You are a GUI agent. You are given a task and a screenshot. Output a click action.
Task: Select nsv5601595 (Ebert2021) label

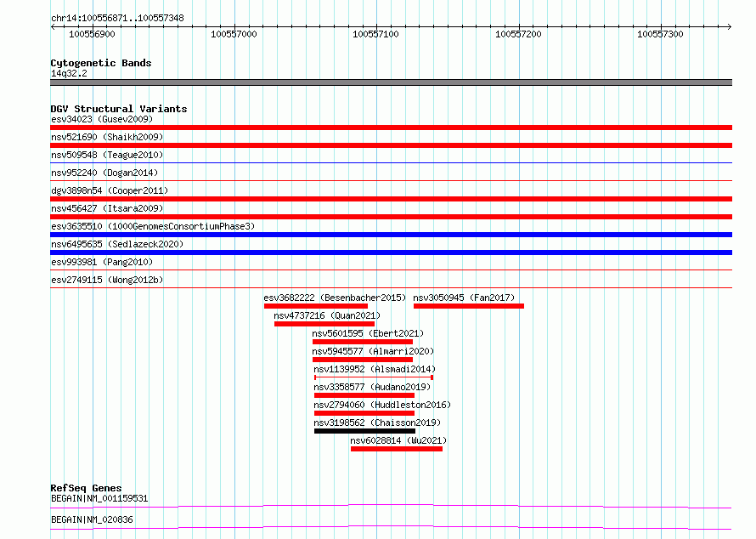pyautogui.click(x=368, y=333)
